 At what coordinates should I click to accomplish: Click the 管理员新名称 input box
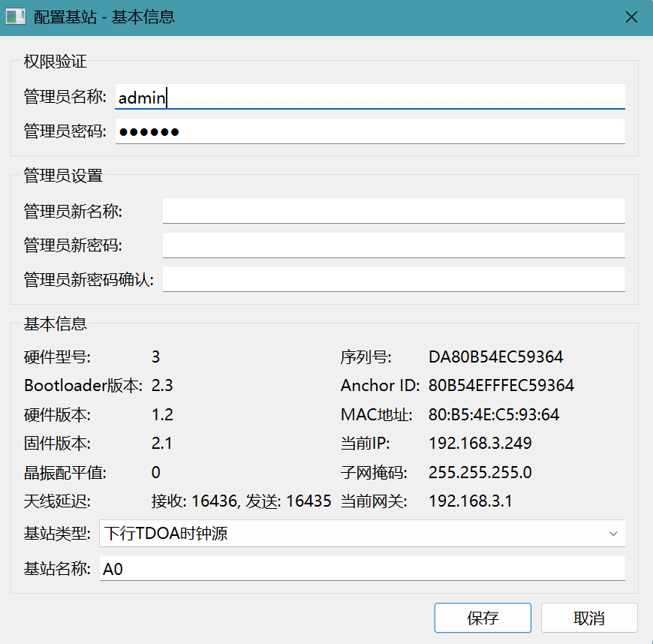point(393,211)
